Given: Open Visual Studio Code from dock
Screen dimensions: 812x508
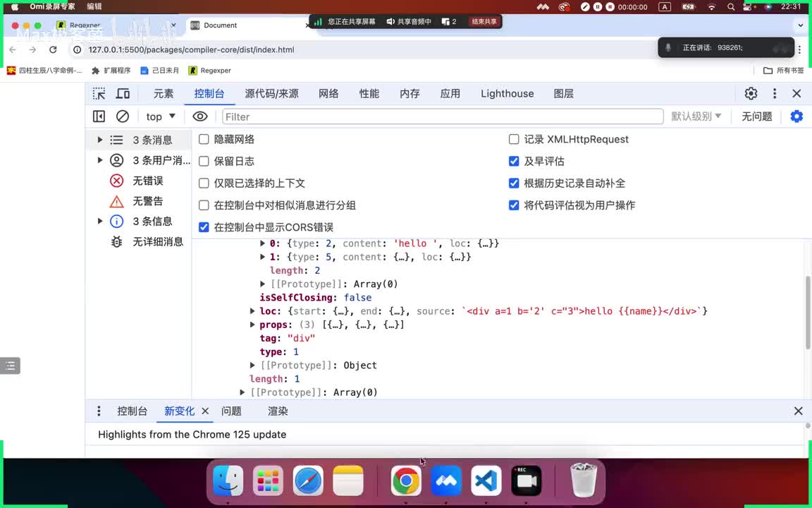Looking at the screenshot, I should (486, 480).
